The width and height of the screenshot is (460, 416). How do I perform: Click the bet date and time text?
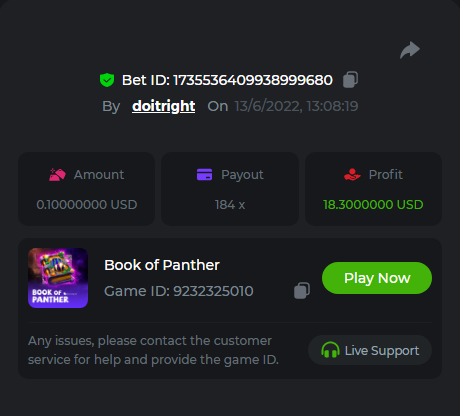296,106
